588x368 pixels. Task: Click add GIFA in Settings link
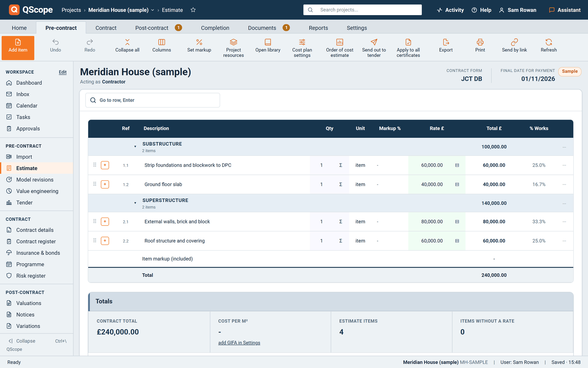pos(239,343)
